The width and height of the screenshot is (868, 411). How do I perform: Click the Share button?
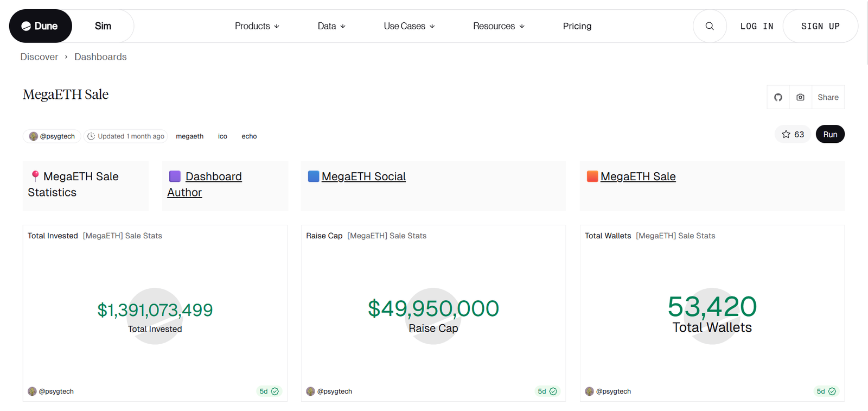point(828,97)
